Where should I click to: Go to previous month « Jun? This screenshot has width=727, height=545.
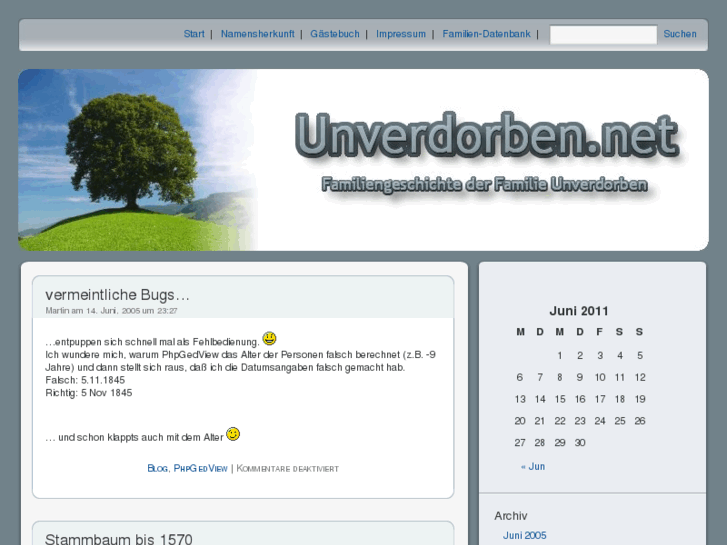533,466
